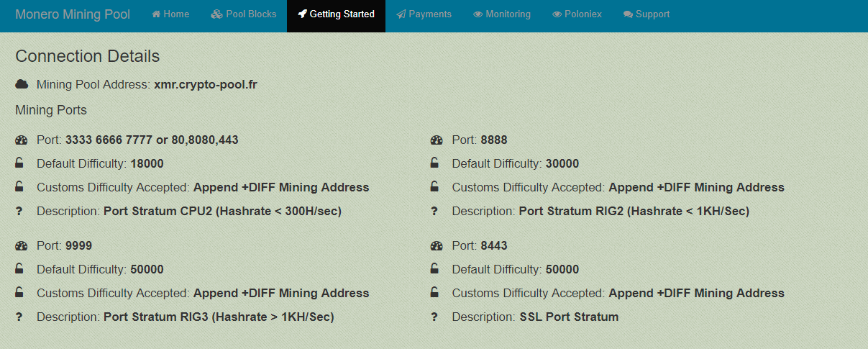
Task: Click question mark icon beside SSL Port description
Action: (434, 317)
